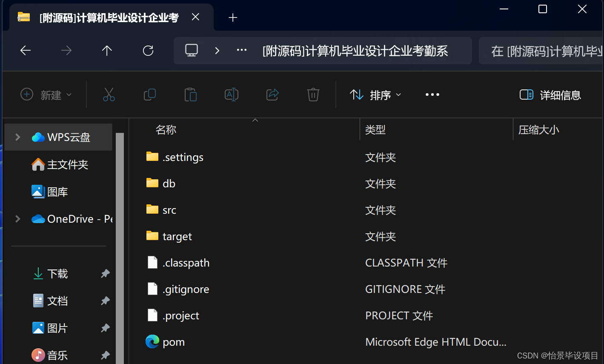Expand the OneDrive sidebar entry
This screenshot has height=364, width=604.
(17, 219)
